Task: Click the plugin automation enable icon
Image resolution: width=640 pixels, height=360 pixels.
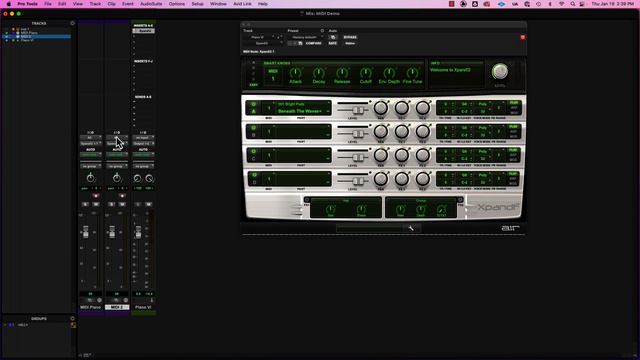Action: (333, 37)
